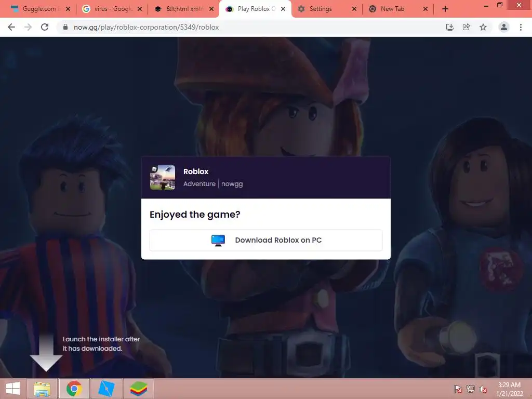Screen dimensions: 532x399
Task: Close the virus - Google tab
Action: (140, 9)
